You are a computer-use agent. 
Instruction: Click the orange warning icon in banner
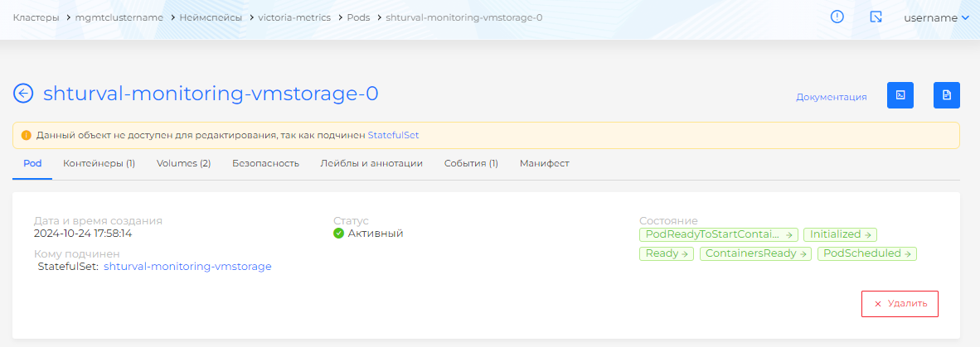27,135
